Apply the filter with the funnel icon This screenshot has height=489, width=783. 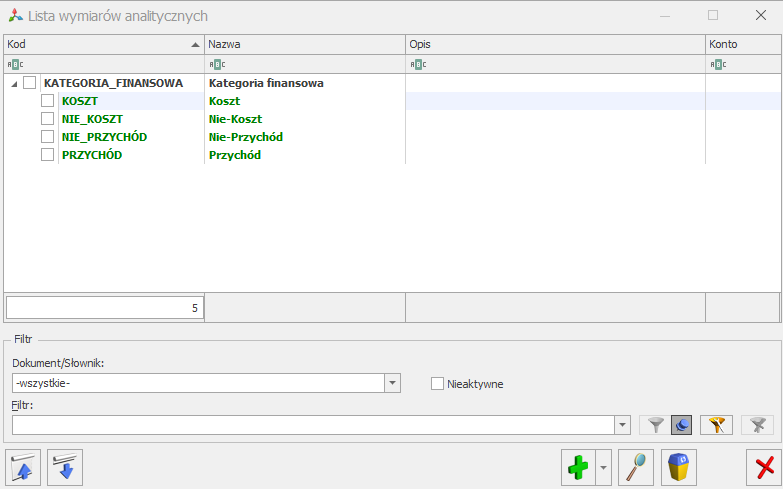pos(655,425)
